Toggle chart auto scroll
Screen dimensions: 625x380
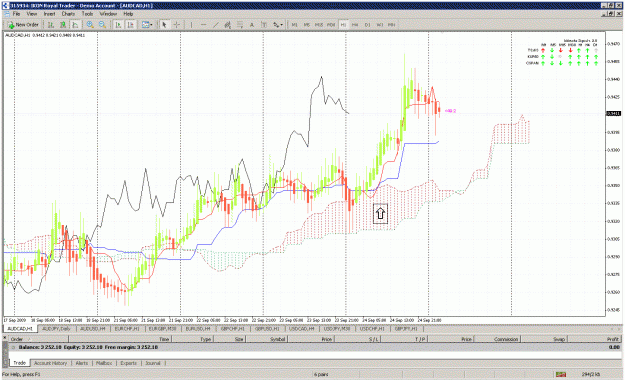[118, 25]
